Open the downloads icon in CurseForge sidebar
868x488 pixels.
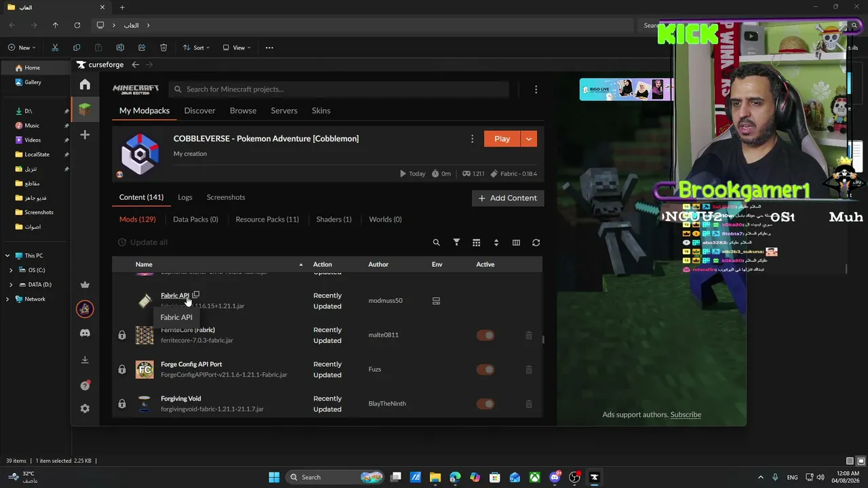pyautogui.click(x=85, y=360)
